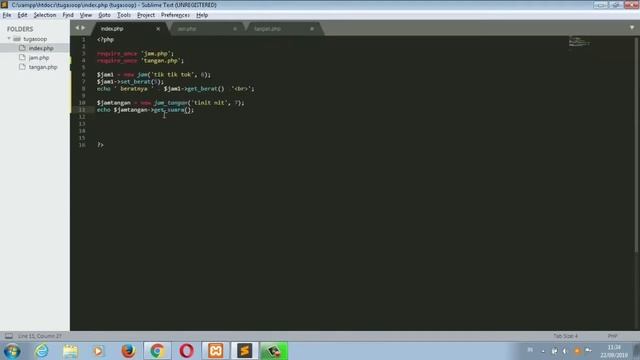
Task: Place cursor on get_suara() call
Action: pos(172,110)
